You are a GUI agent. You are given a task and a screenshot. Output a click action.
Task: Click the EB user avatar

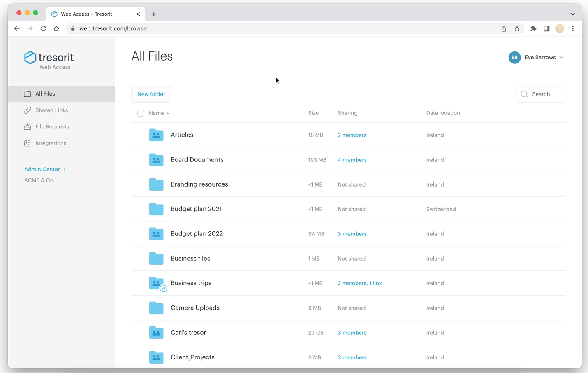514,57
